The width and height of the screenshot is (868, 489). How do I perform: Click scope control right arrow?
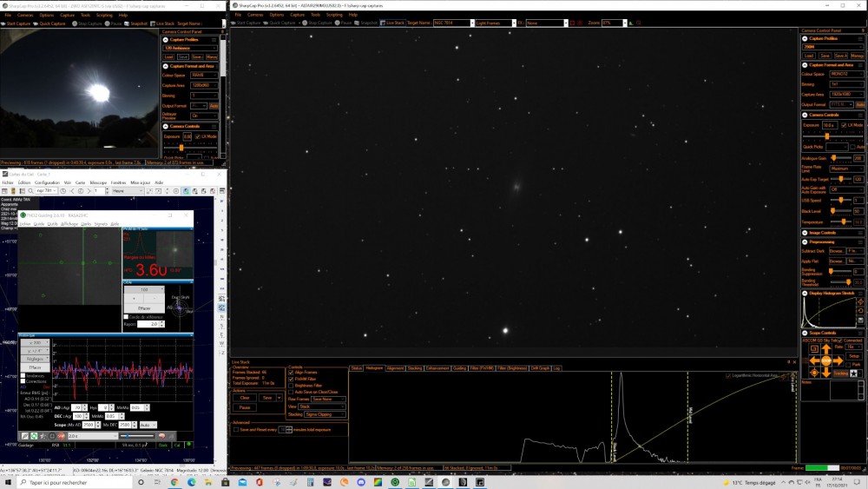coord(838,360)
